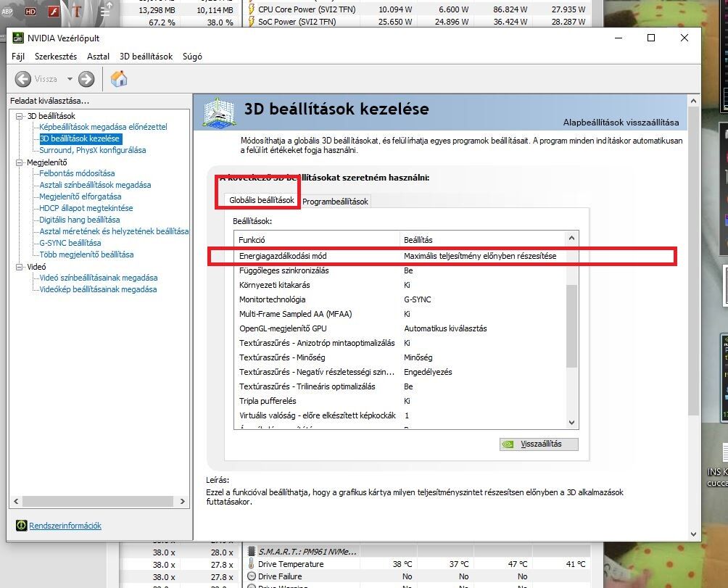Click the Visszaállítás button
The image size is (728, 588).
[539, 444]
